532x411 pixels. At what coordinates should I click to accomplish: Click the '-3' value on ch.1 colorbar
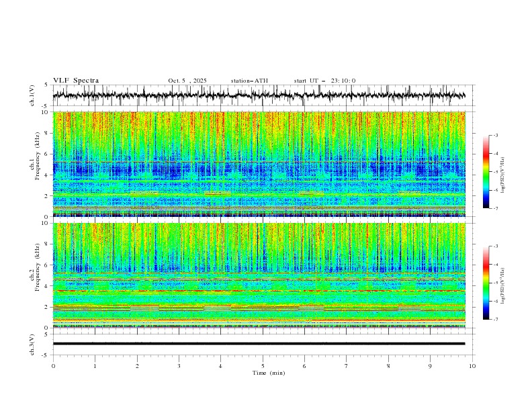pos(496,135)
